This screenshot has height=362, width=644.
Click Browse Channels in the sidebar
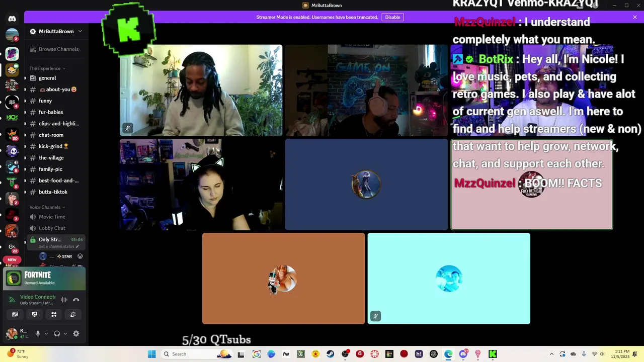click(x=54, y=49)
